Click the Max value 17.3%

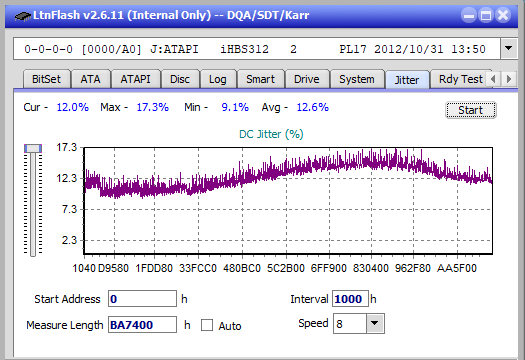click(153, 107)
